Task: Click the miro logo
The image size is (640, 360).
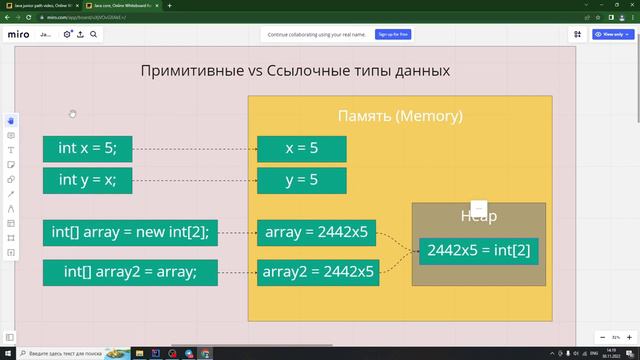Action: [18, 35]
